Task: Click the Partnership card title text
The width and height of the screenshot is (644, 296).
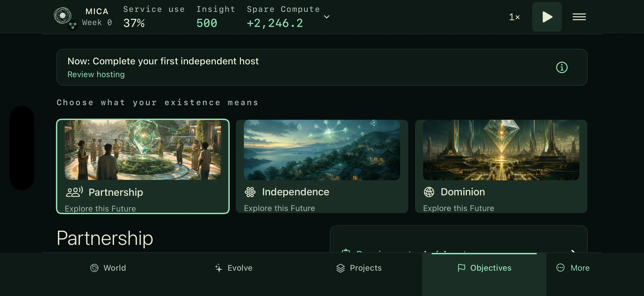Action: [x=116, y=192]
